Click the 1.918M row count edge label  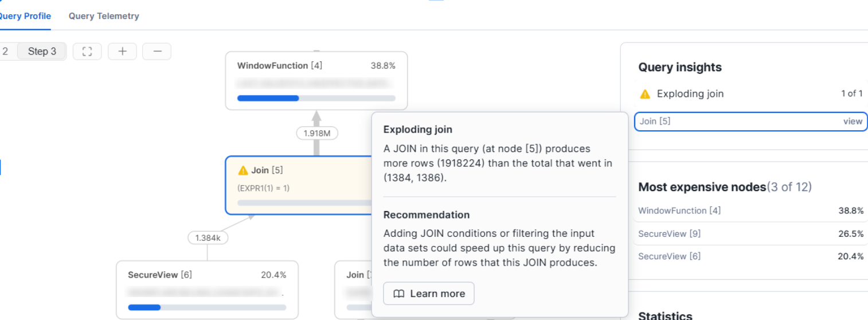pos(316,133)
